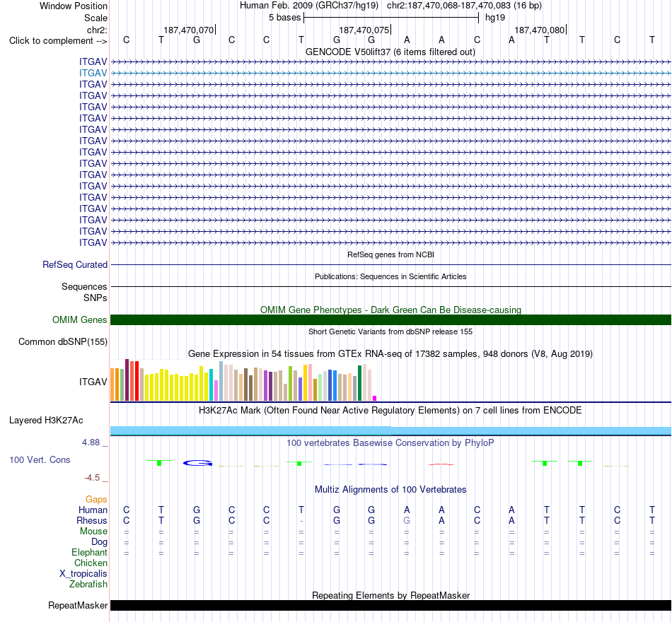Open the Repeating Elements by RepeatMasker title
The height and width of the screenshot is (622, 672).
(x=390, y=595)
